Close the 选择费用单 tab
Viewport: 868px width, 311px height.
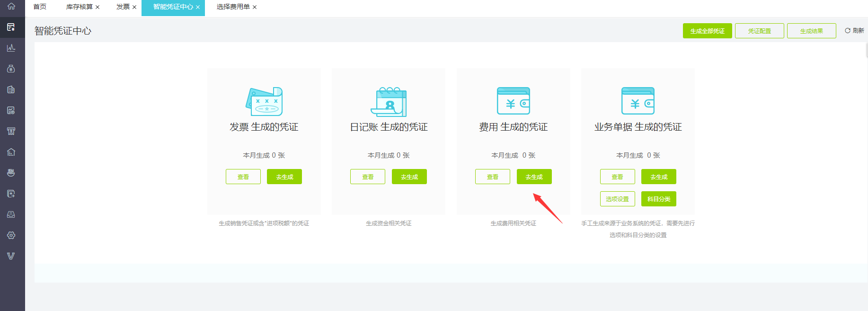[x=255, y=7]
